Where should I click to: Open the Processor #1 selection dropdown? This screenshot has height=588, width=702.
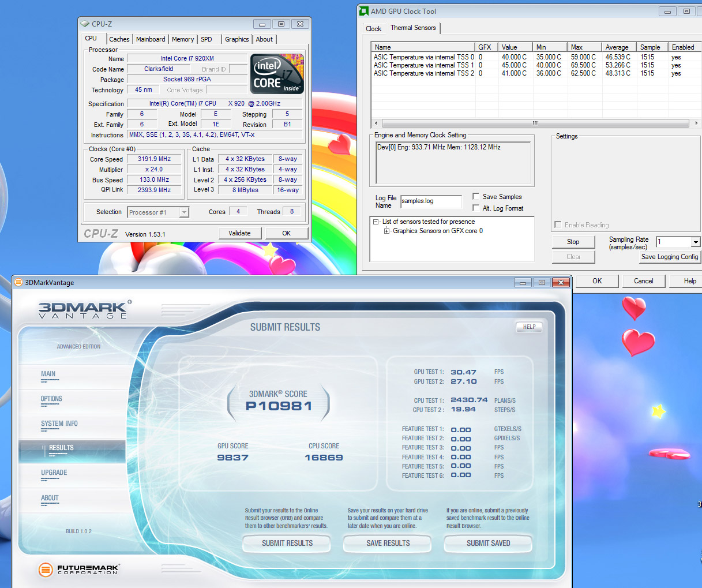click(184, 212)
